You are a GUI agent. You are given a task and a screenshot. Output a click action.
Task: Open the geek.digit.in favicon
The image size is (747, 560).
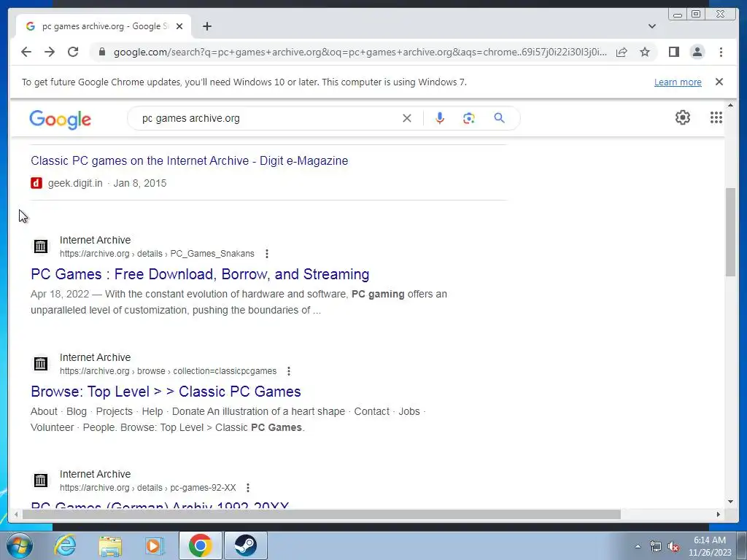pos(36,183)
